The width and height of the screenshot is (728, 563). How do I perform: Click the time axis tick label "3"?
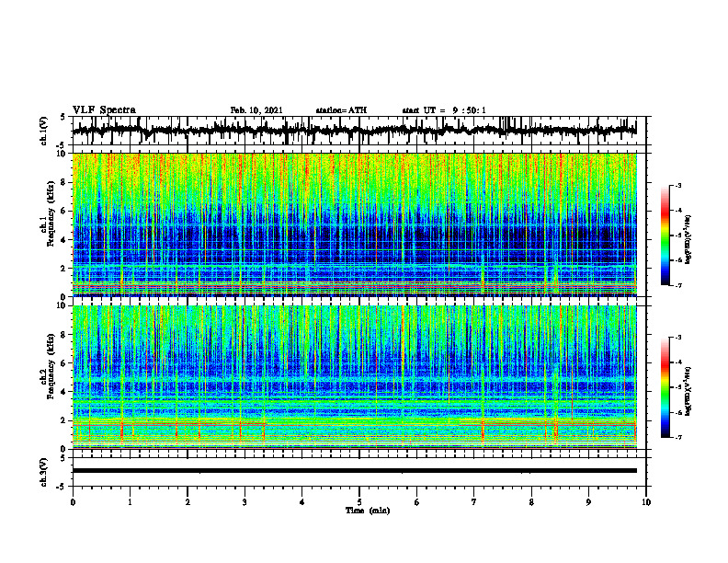coord(245,502)
